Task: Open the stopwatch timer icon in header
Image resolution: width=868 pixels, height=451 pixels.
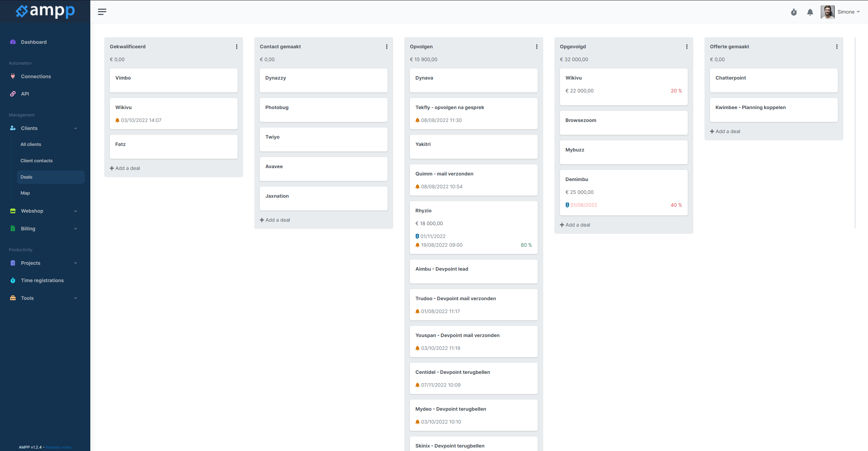Action: (x=794, y=12)
